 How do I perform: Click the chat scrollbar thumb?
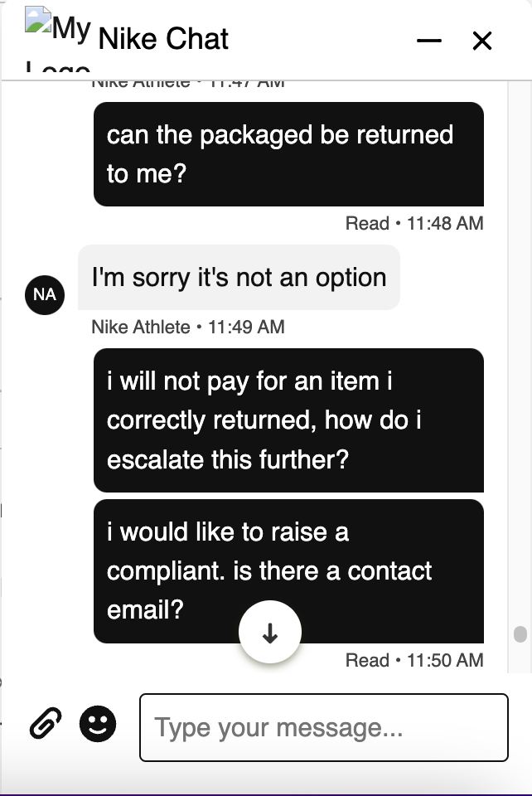click(520, 634)
